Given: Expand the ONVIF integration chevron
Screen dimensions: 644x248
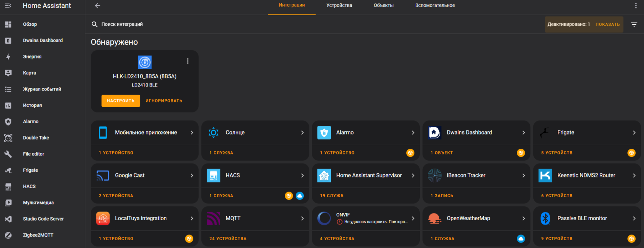Looking at the screenshot, I should coord(413,218).
